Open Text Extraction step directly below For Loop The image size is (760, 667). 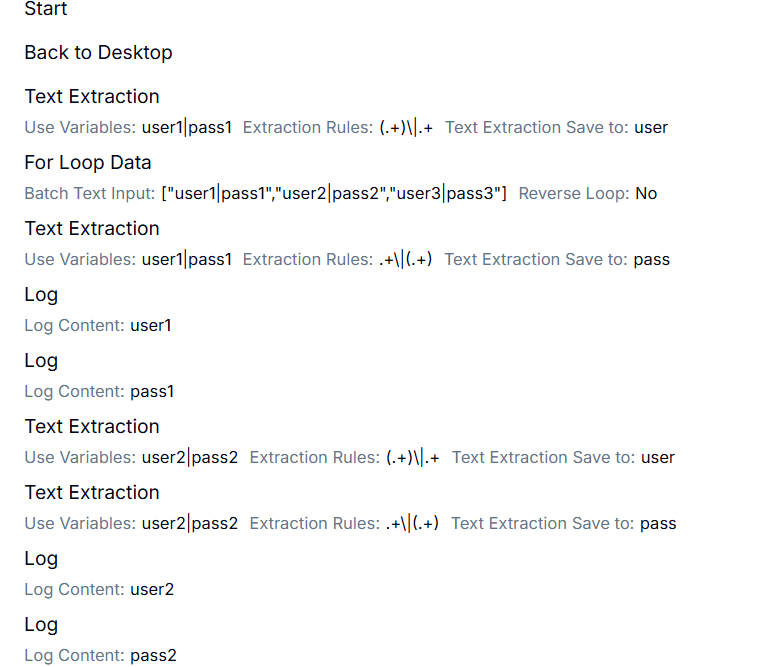(x=92, y=228)
